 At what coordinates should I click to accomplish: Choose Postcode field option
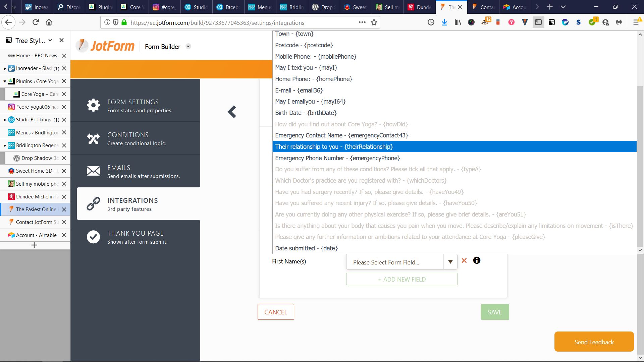(454, 45)
